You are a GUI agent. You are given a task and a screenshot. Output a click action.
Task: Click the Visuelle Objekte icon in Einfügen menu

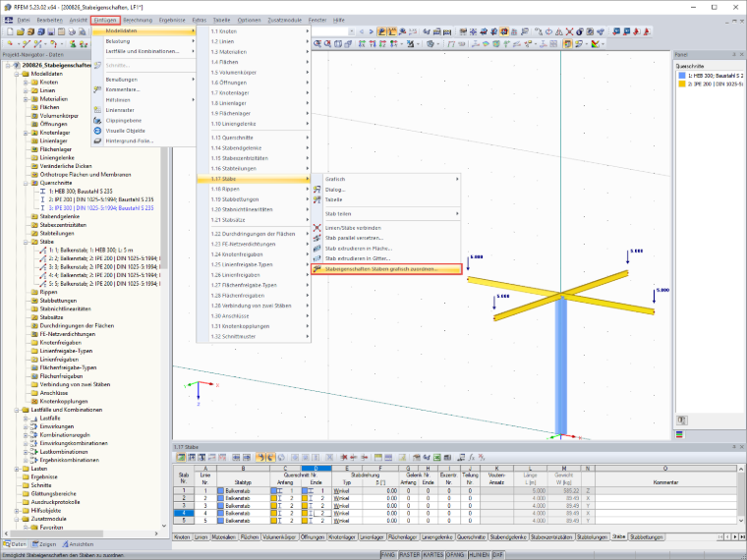click(97, 131)
